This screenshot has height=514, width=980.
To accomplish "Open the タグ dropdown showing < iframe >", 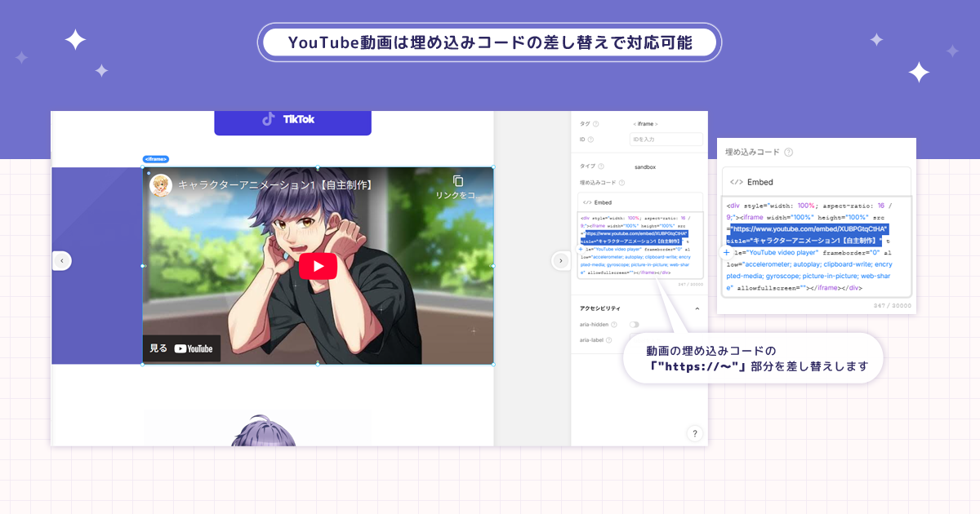I will click(645, 124).
